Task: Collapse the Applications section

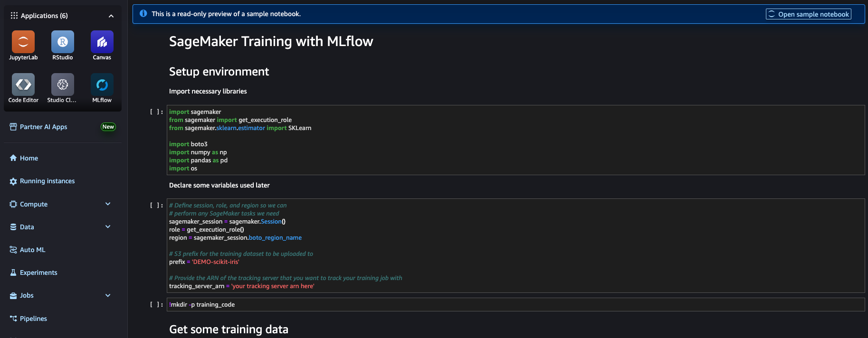Action: coord(111,15)
